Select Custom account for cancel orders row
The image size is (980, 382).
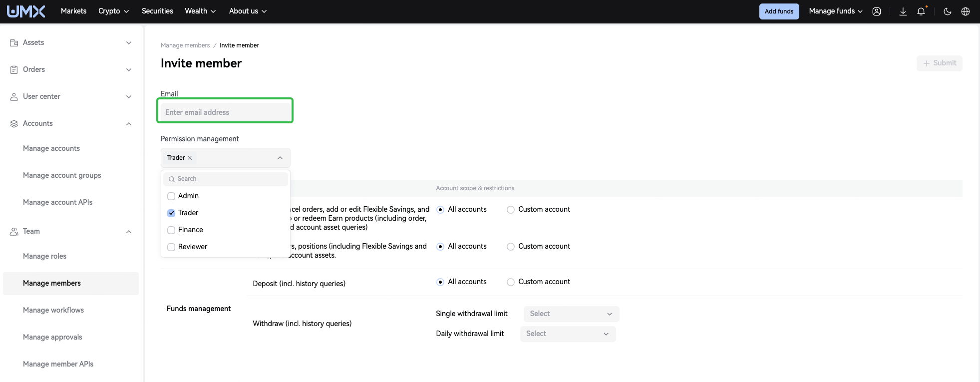coord(511,210)
